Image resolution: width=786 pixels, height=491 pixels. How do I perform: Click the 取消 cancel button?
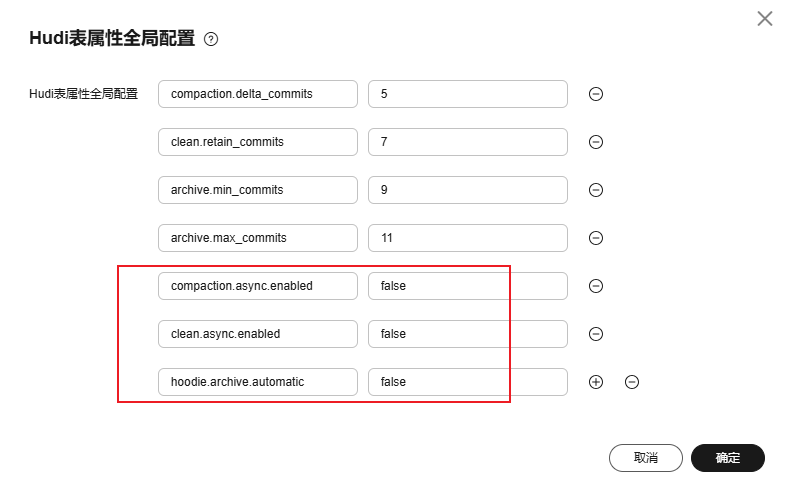pos(646,457)
